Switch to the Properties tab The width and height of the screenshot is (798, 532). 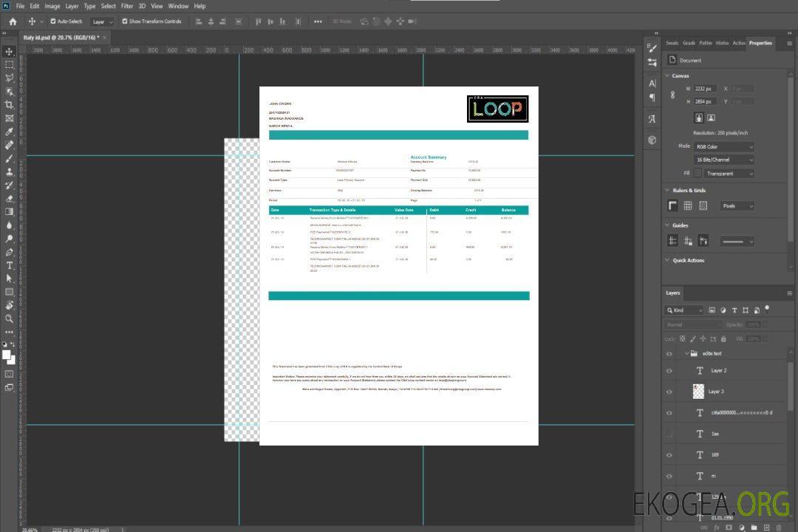760,43
